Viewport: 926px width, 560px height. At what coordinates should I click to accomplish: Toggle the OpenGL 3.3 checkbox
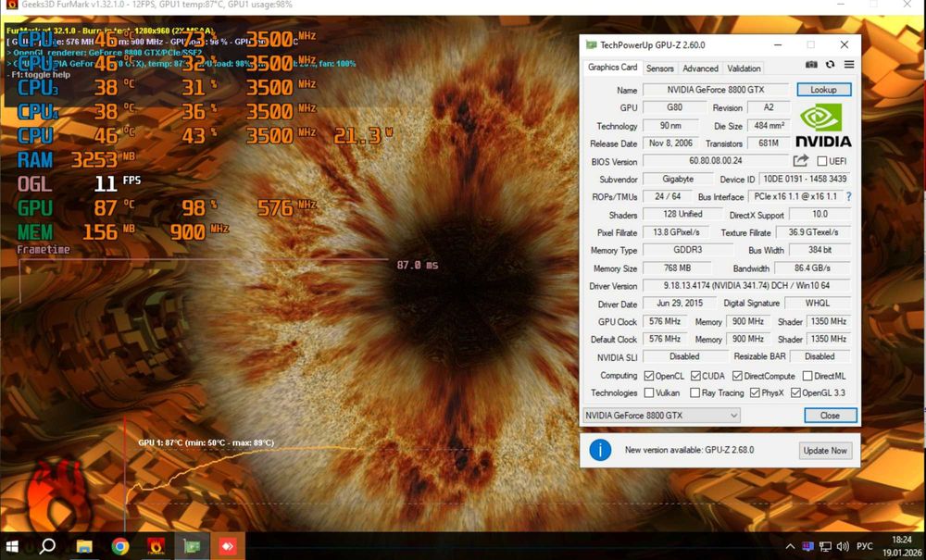tap(795, 392)
